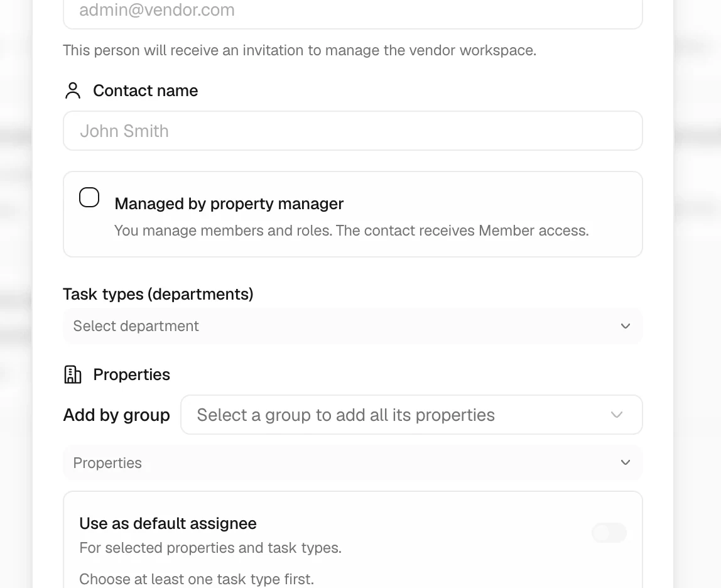Click 'For selected properties and task types.' text

pos(210,548)
